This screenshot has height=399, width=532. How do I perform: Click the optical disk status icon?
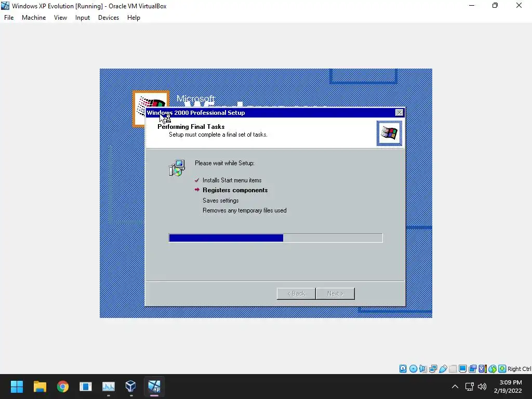(x=413, y=369)
